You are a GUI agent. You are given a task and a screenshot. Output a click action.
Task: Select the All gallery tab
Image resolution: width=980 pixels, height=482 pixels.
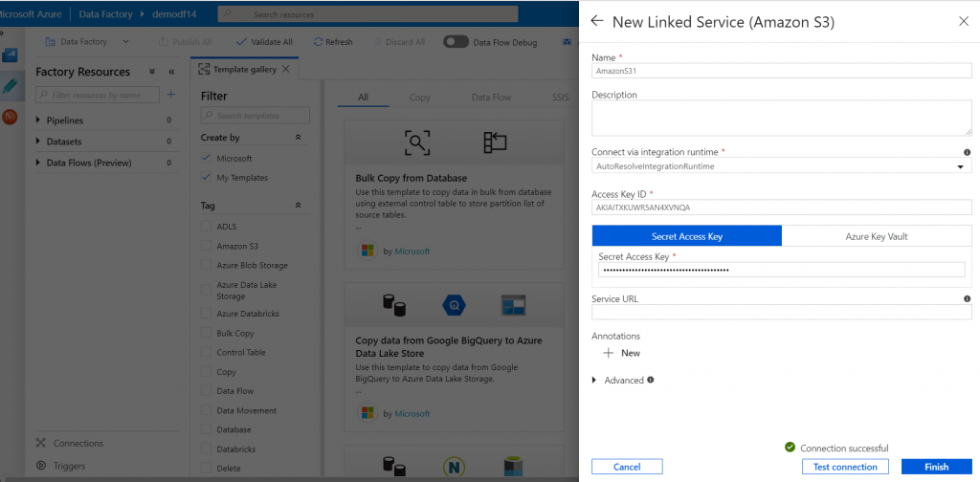363,97
